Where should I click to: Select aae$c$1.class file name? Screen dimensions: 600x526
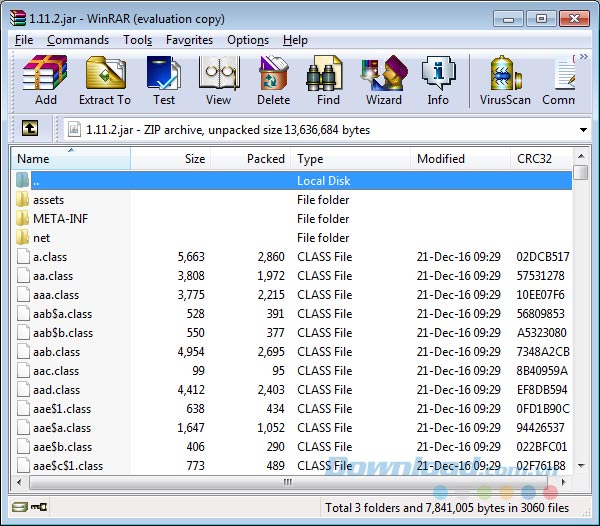(68, 466)
